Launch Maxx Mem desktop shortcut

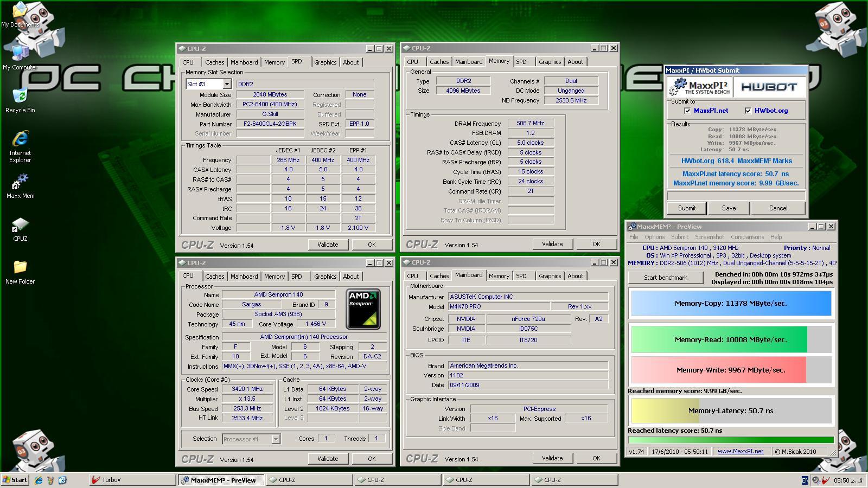point(20,186)
